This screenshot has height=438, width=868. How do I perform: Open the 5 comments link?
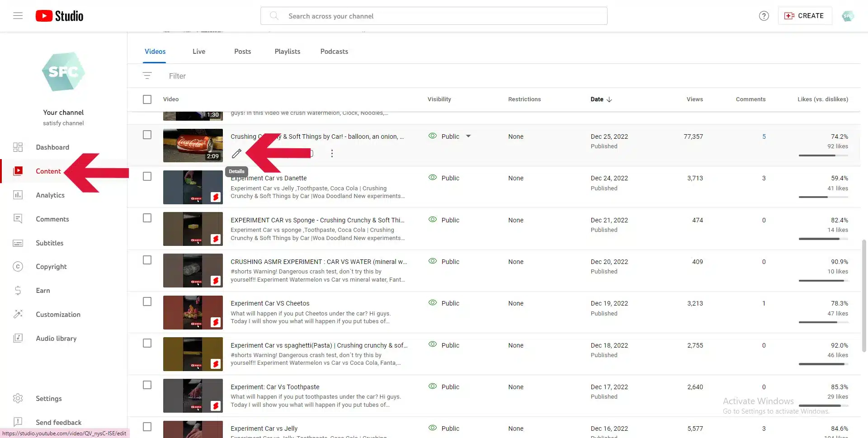[x=764, y=137]
